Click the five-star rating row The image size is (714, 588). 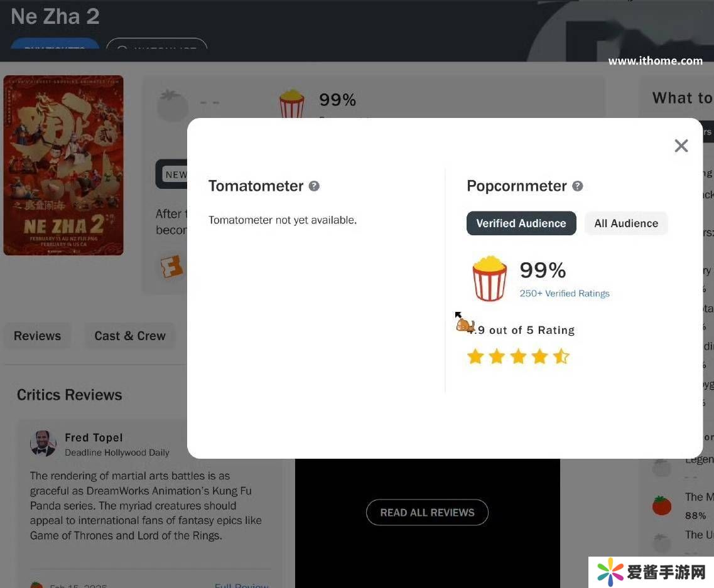[x=518, y=356]
